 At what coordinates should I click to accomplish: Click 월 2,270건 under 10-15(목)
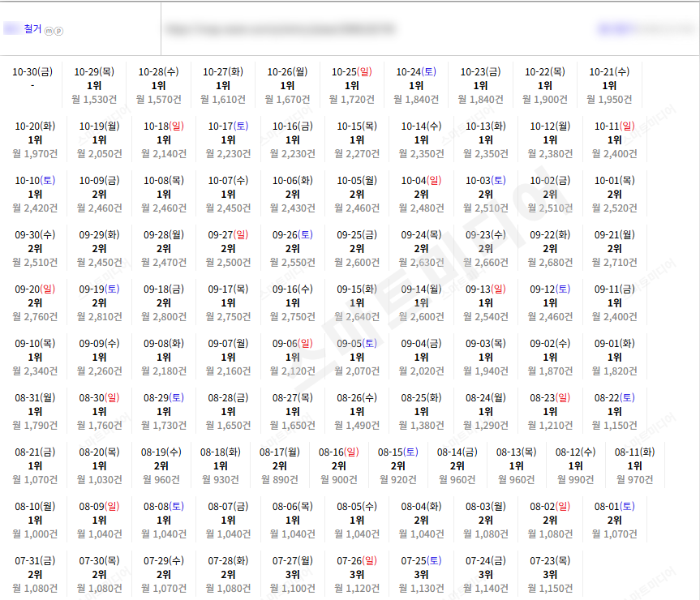[357, 154]
